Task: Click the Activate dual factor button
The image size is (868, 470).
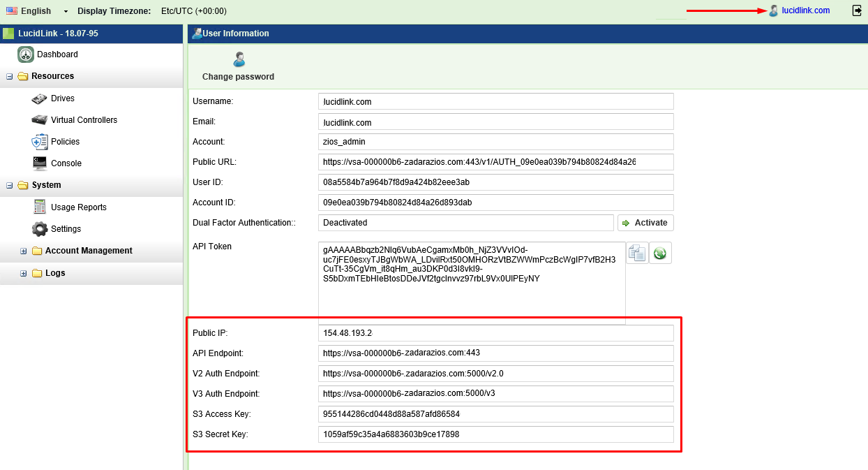Action: tap(645, 223)
